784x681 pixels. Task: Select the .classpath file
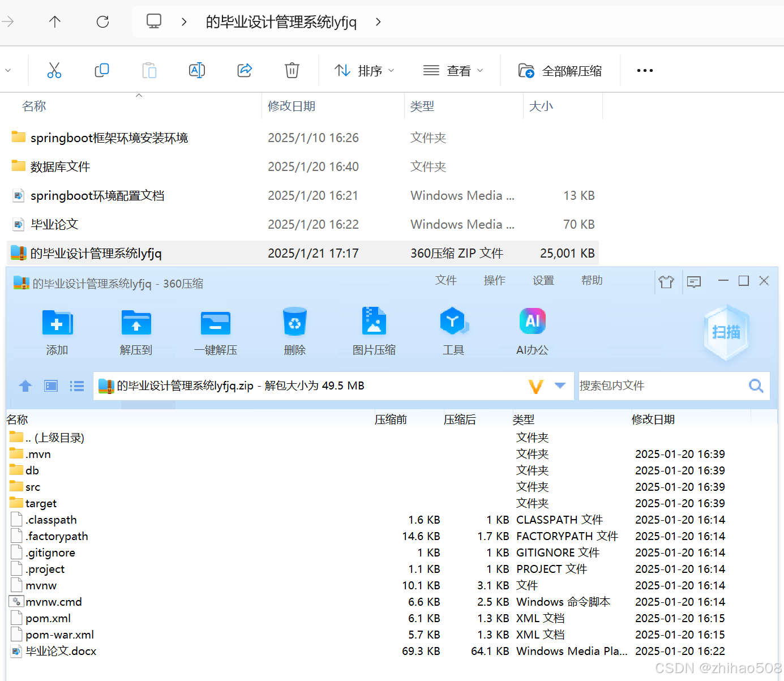tap(44, 520)
